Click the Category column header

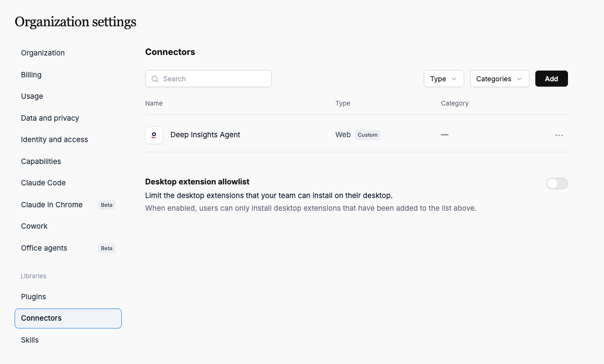455,103
